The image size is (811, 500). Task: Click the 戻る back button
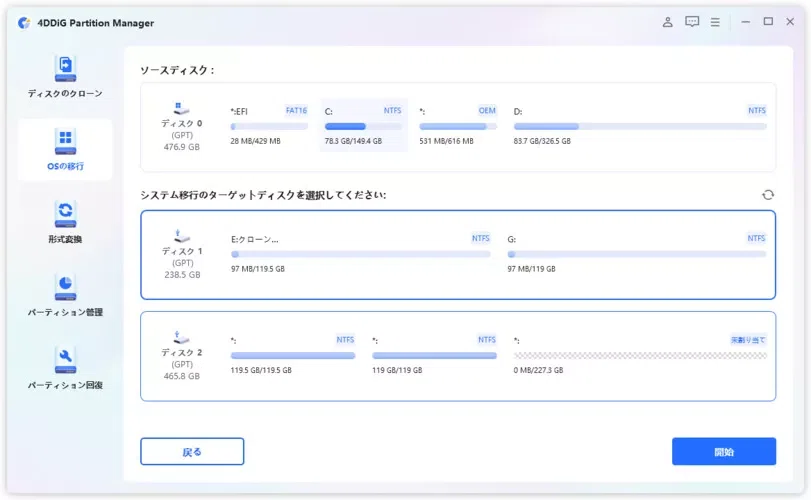click(x=192, y=451)
